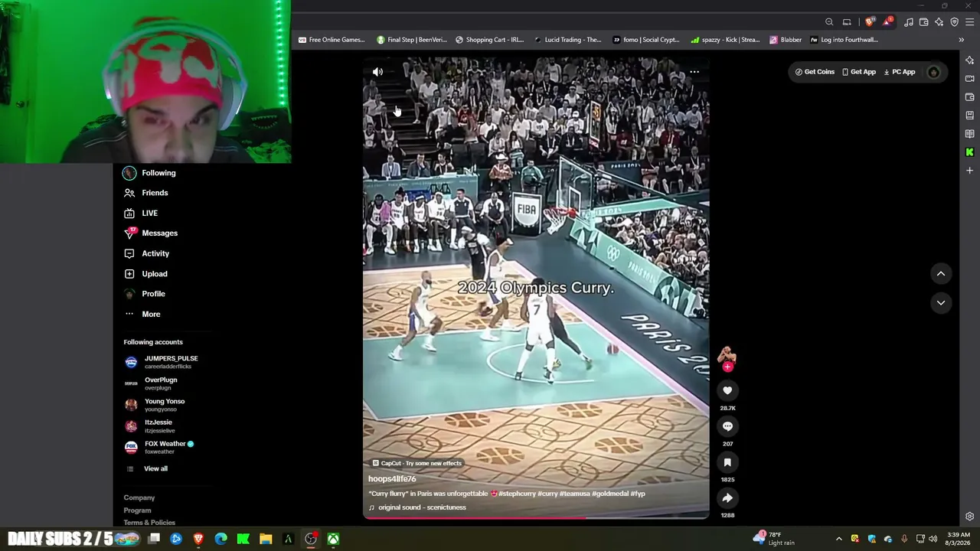Screen dimensions: 980x551
Task: Open the LIVE section
Action: tap(141, 214)
